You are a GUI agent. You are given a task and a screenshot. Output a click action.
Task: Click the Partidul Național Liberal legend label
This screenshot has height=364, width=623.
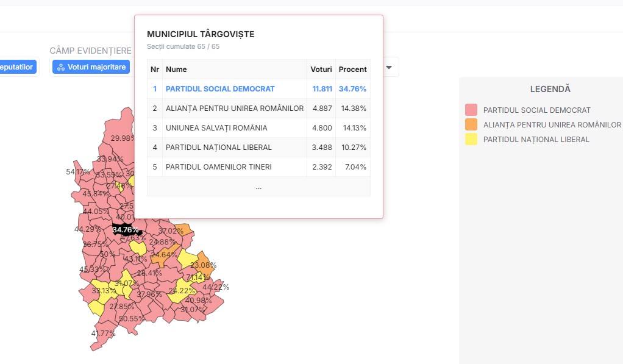(536, 140)
